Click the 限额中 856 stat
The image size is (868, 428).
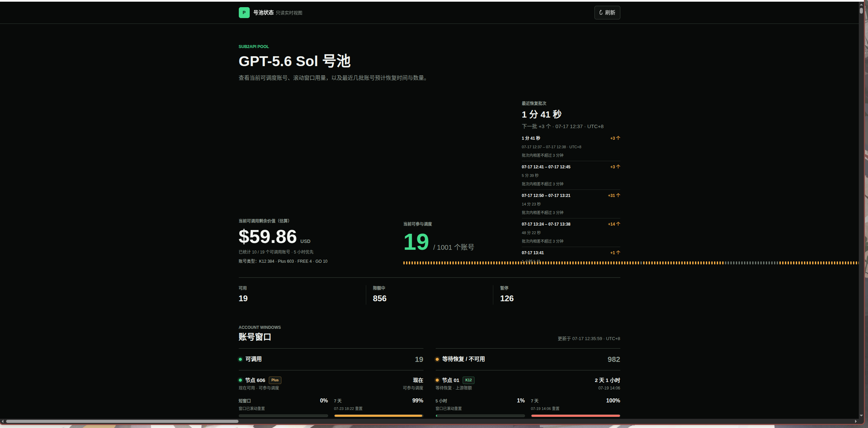pos(379,294)
